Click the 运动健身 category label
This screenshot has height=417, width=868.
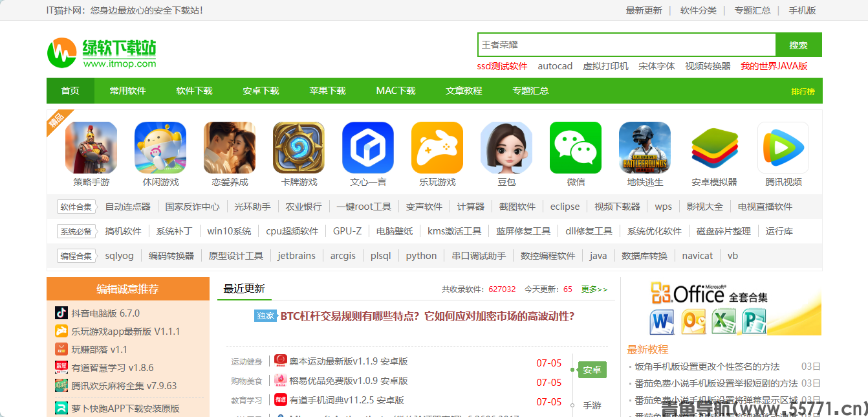coord(246,362)
